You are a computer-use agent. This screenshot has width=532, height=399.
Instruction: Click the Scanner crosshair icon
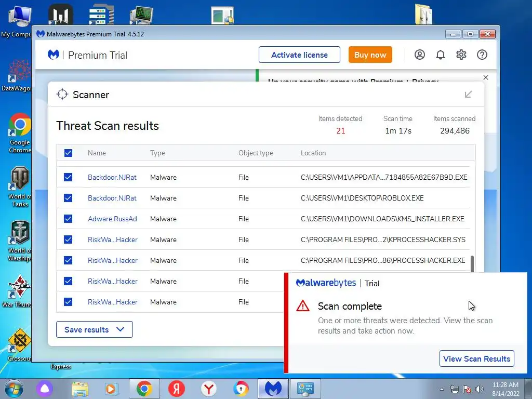pyautogui.click(x=62, y=95)
